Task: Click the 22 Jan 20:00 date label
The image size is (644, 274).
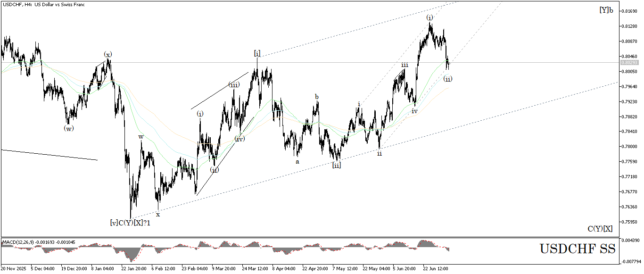Action: [133, 268]
